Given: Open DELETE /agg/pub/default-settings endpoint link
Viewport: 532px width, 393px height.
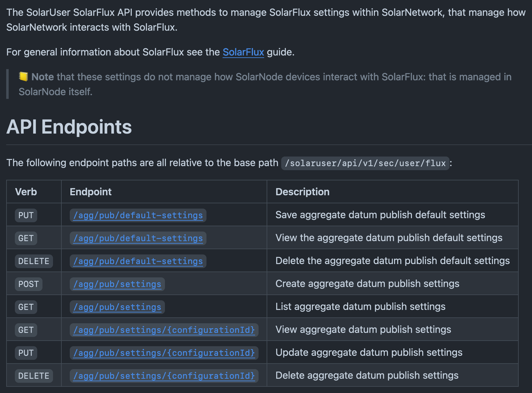Looking at the screenshot, I should pos(138,261).
